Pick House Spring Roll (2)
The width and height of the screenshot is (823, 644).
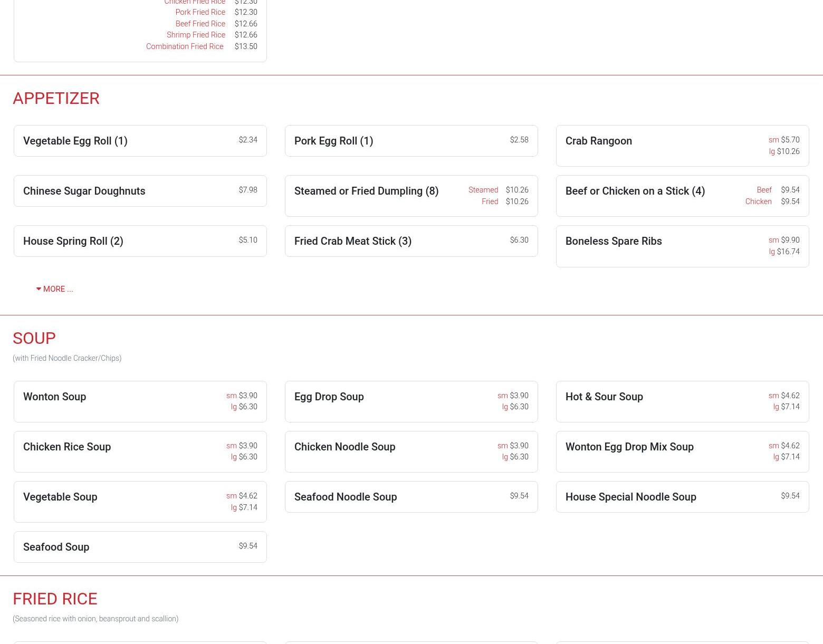(73, 241)
